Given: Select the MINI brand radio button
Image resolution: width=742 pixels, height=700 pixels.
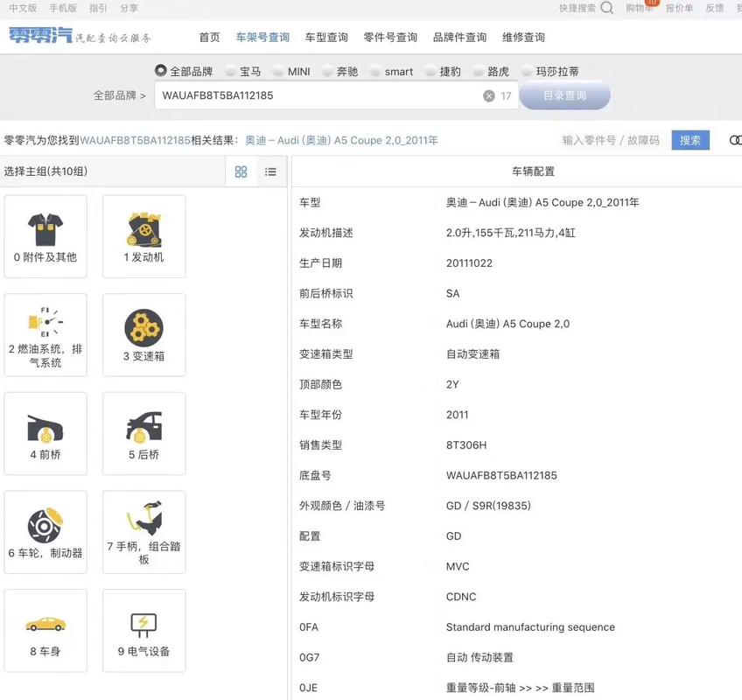Looking at the screenshot, I should 279,72.
